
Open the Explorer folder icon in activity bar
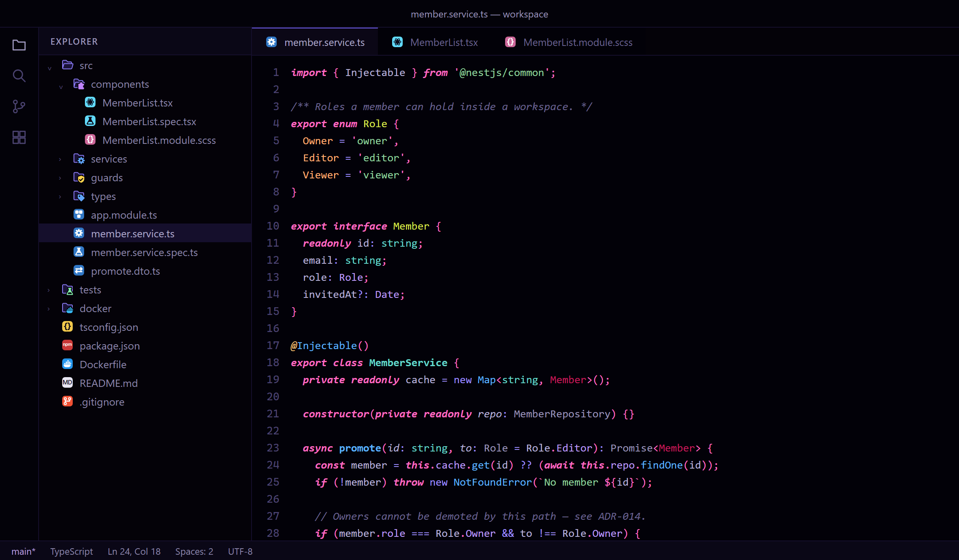[x=19, y=45]
